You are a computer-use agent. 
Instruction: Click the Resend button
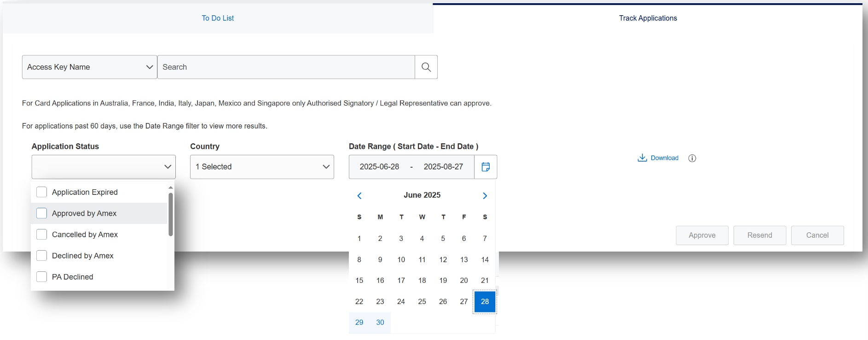759,235
